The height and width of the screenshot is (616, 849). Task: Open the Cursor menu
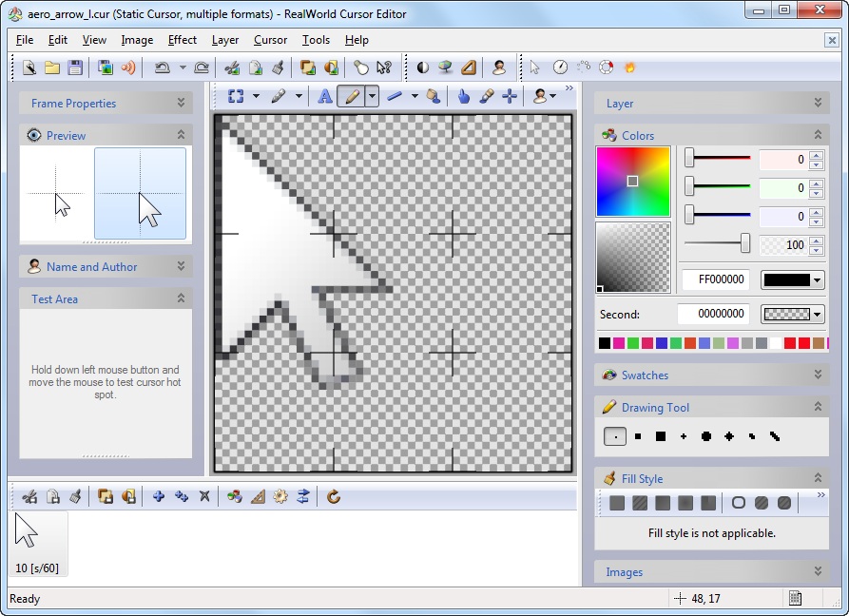(x=270, y=40)
